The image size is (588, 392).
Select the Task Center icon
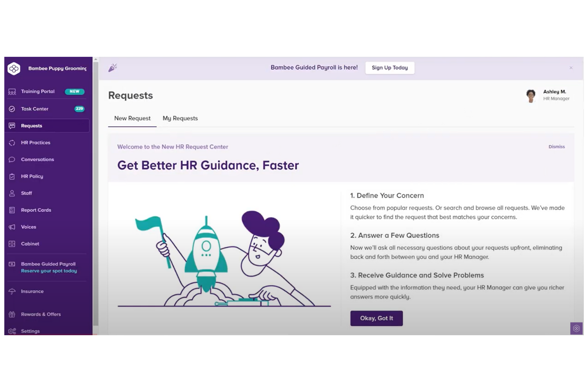12,109
